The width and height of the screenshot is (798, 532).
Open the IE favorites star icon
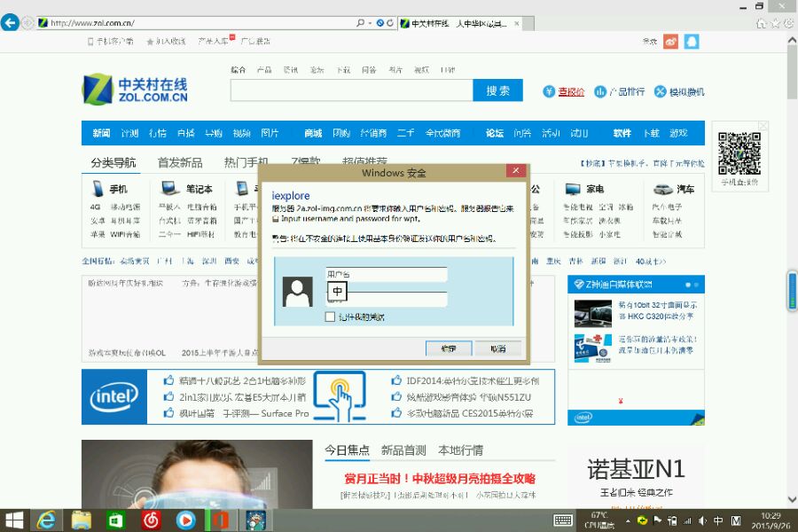point(775,23)
